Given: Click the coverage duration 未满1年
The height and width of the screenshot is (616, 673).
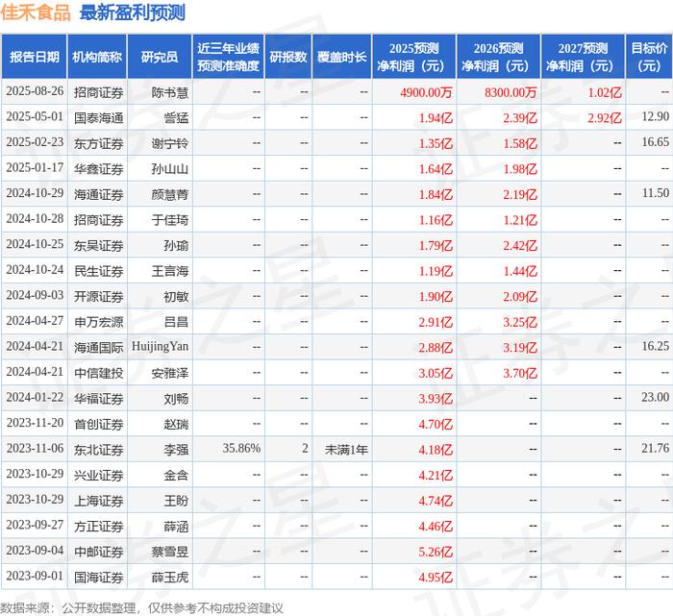Looking at the screenshot, I should click(346, 450).
